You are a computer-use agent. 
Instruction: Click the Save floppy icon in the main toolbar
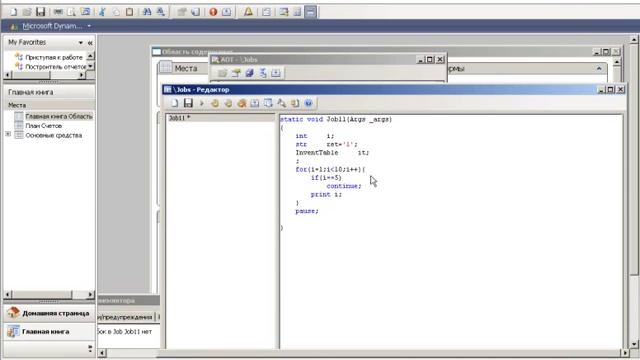pyautogui.click(x=40, y=12)
